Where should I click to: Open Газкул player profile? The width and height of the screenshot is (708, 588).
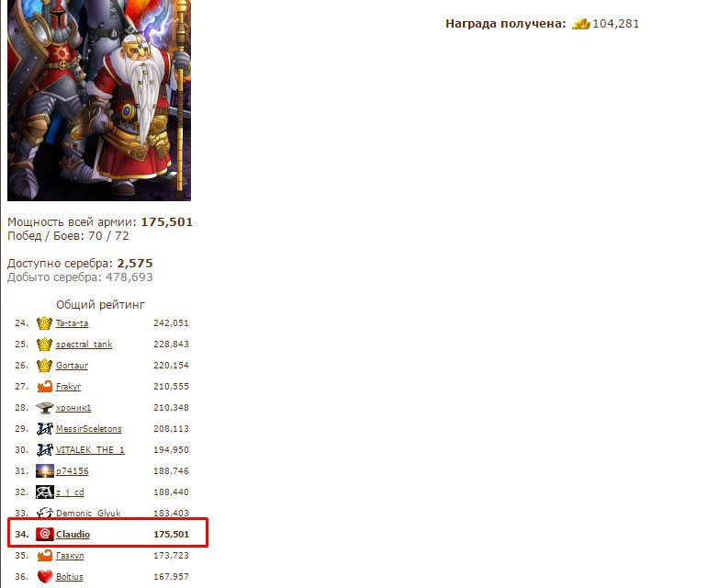(x=70, y=556)
